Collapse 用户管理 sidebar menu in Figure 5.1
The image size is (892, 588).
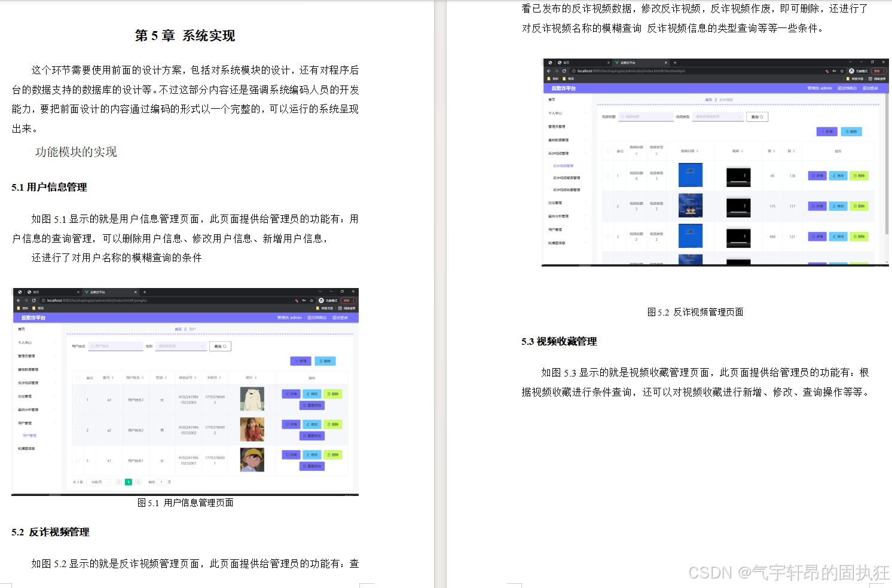[36, 423]
